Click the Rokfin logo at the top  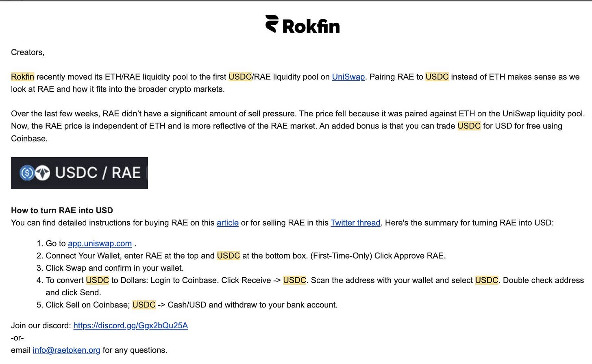(302, 24)
